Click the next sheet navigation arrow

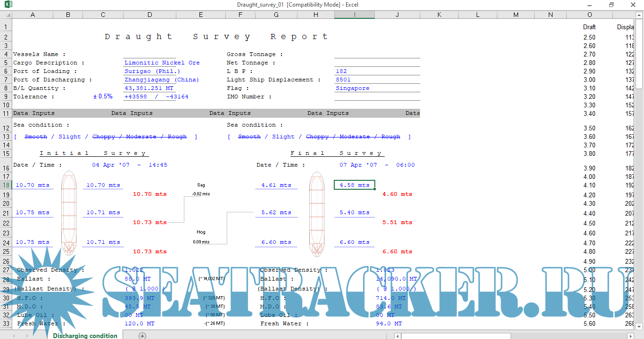27,336
